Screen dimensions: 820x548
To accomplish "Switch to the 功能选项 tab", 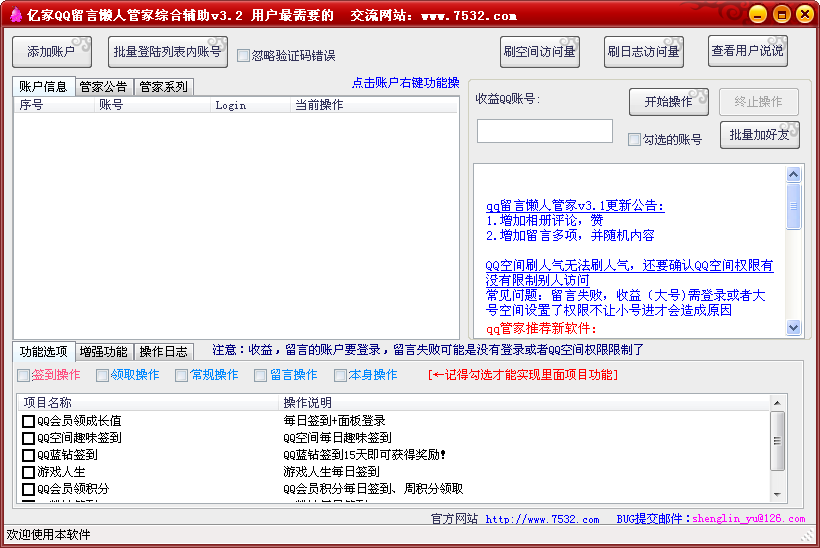I will (43, 351).
